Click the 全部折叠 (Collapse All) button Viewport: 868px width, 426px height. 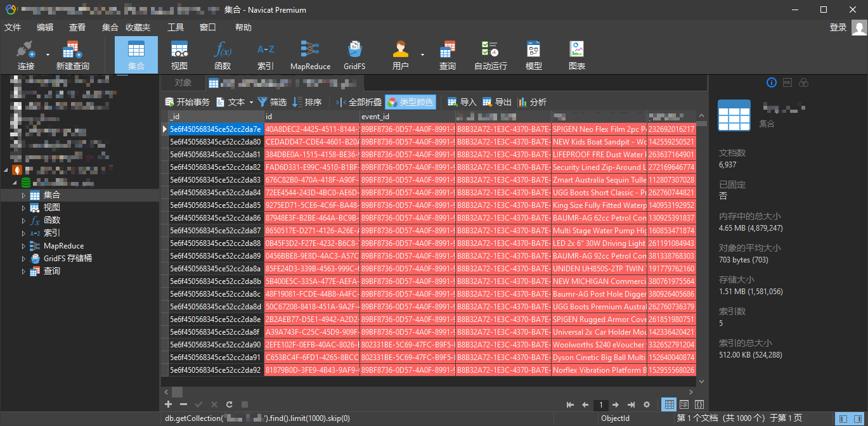[x=358, y=102]
